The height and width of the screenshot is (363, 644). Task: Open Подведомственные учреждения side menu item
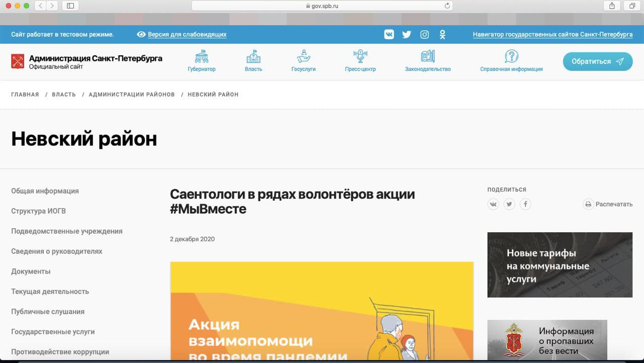[67, 231]
